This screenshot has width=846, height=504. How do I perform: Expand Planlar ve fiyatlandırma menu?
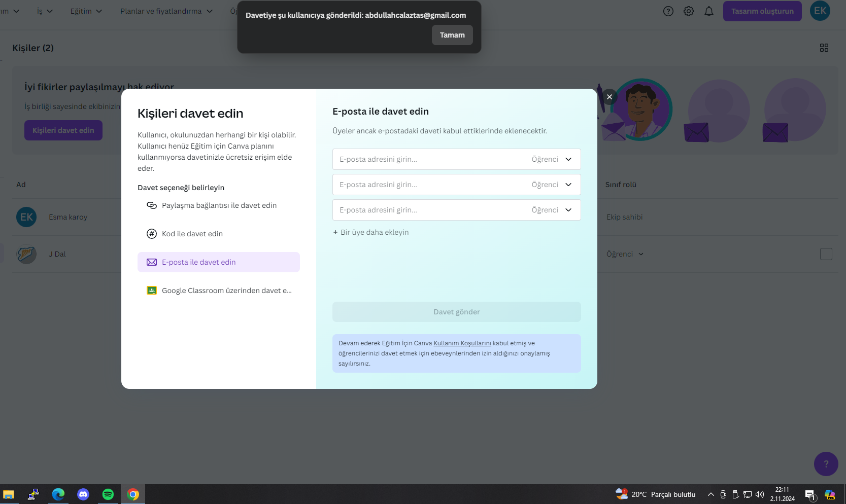166,11
